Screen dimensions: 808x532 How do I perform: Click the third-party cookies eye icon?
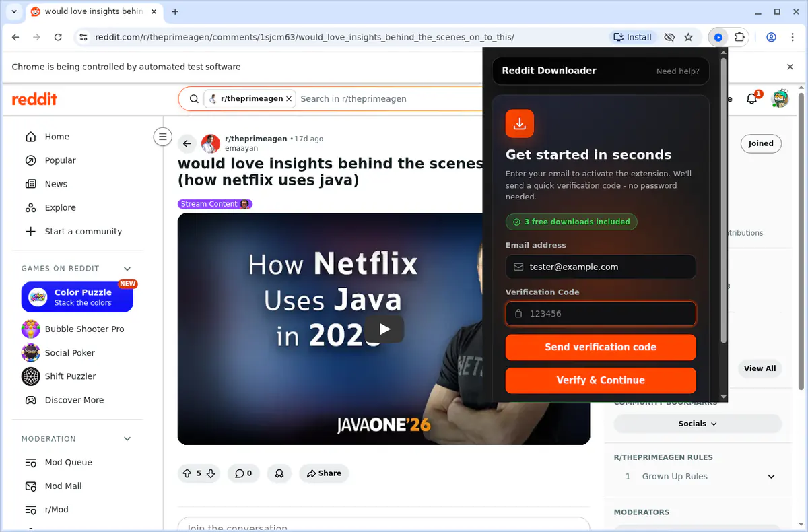(x=669, y=37)
